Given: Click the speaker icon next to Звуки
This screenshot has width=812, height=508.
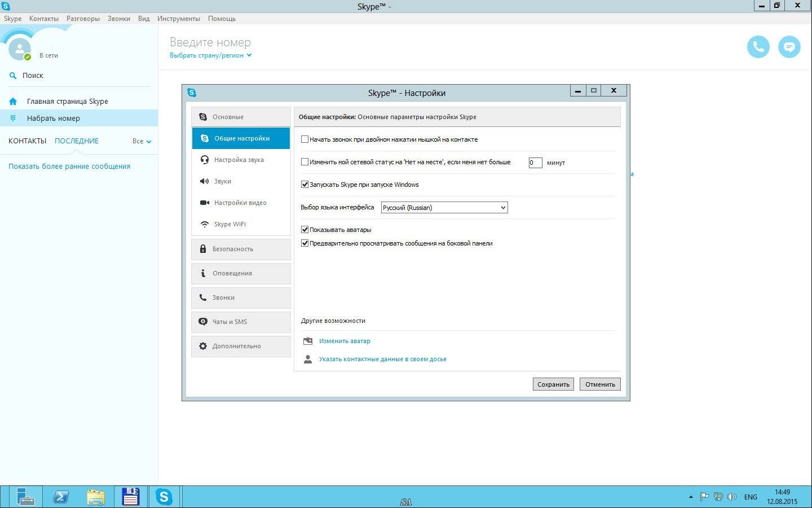Looking at the screenshot, I should click(x=204, y=181).
